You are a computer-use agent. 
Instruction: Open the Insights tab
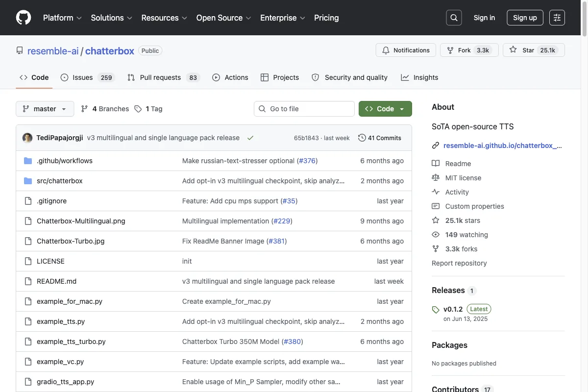point(419,77)
